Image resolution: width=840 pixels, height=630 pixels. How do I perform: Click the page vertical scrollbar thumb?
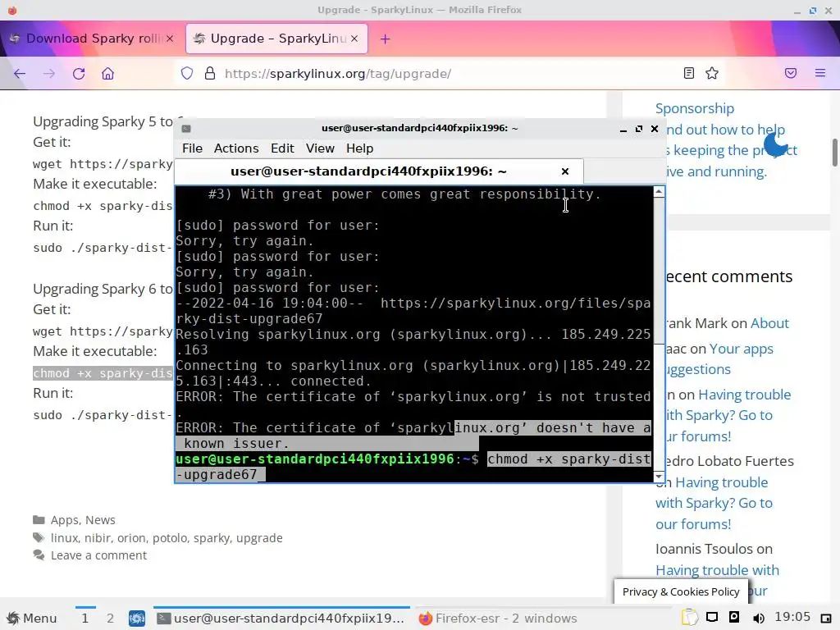834,153
